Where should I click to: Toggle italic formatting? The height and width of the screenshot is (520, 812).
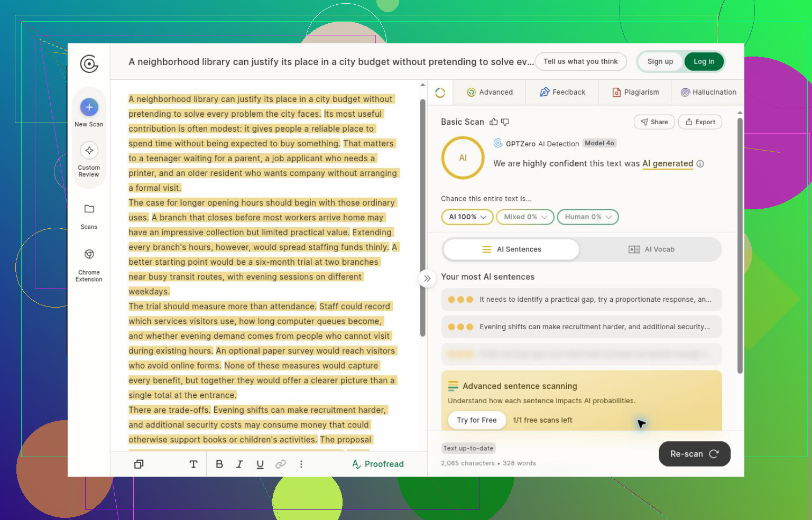pyautogui.click(x=239, y=464)
